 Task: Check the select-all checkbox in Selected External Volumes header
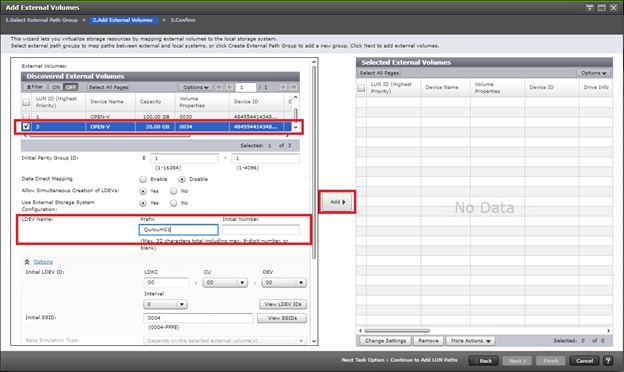coord(361,88)
